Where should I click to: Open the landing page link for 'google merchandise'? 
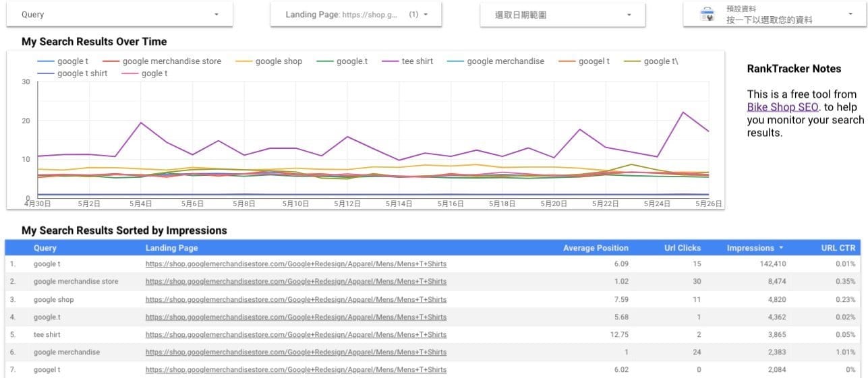295,352
